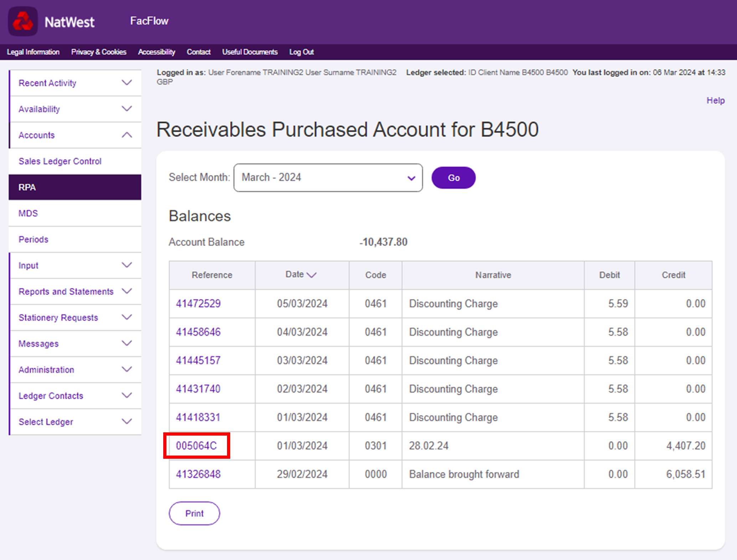Expand the Availability section chevron
Image resolution: width=737 pixels, height=560 pixels.
coord(127,109)
